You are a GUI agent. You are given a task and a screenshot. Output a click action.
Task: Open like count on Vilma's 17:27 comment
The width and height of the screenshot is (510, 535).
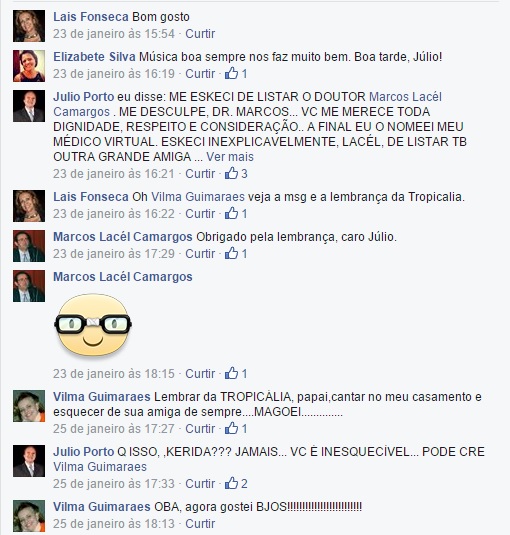point(236,428)
